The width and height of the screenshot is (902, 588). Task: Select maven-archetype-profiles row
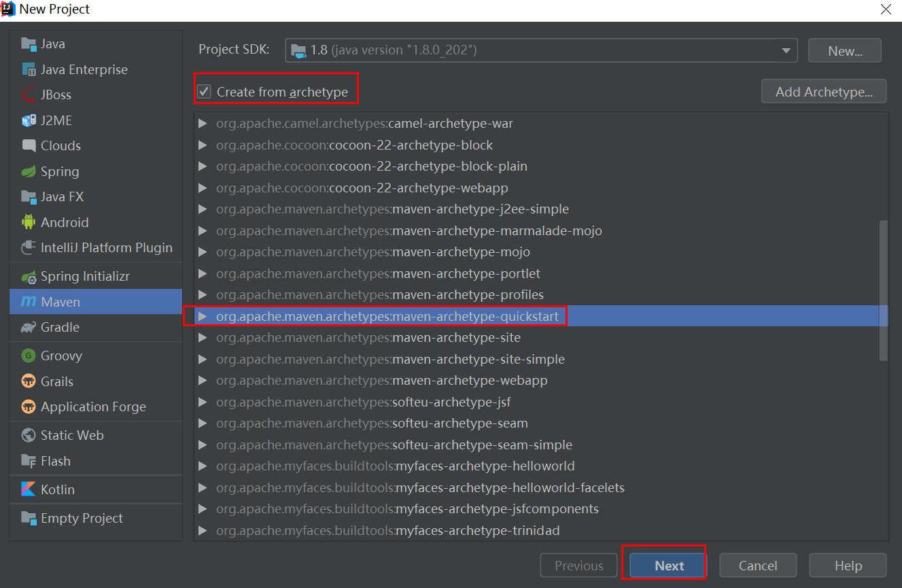pyautogui.click(x=541, y=295)
